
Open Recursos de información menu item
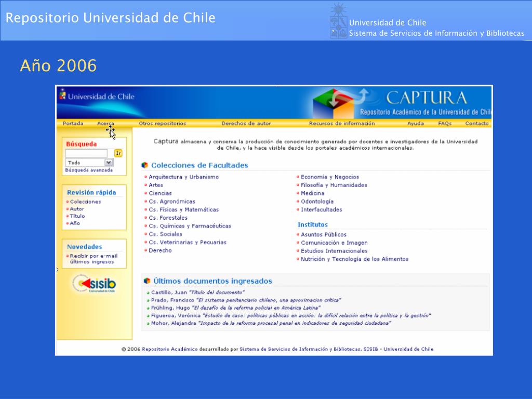[x=342, y=124]
